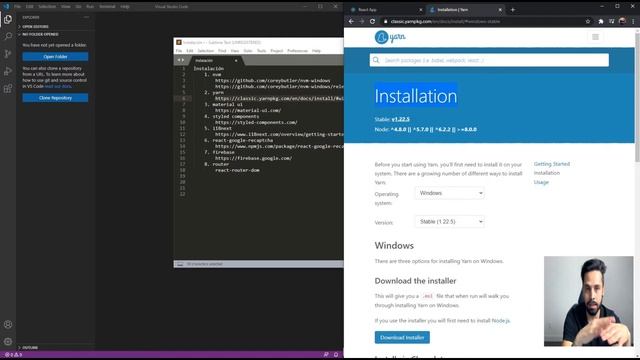The width and height of the screenshot is (640, 360).
Task: Open View menu in VS Code
Action: pyautogui.click(x=65, y=7)
